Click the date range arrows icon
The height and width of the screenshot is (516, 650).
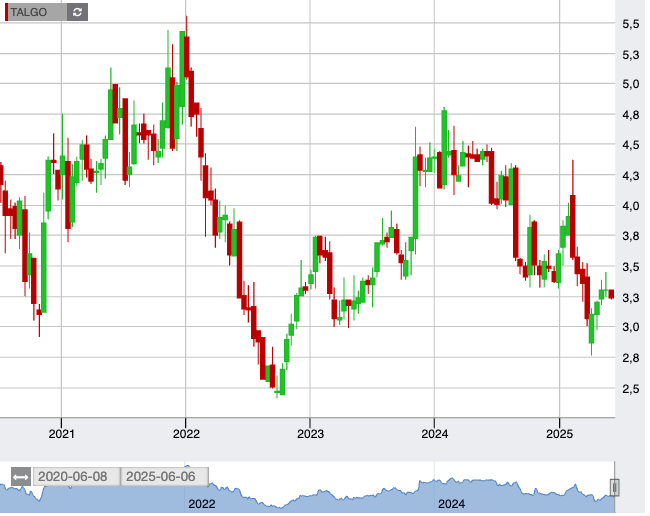click(x=21, y=477)
